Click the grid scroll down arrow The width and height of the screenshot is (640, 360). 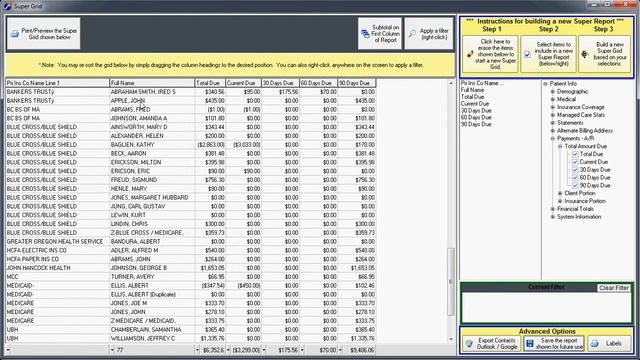[451, 339]
